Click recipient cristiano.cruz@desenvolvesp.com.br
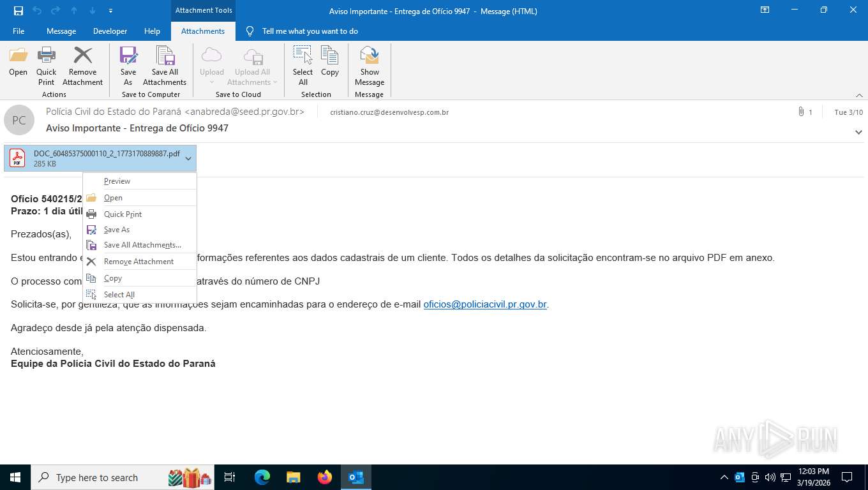The height and width of the screenshot is (490, 868). (x=389, y=112)
